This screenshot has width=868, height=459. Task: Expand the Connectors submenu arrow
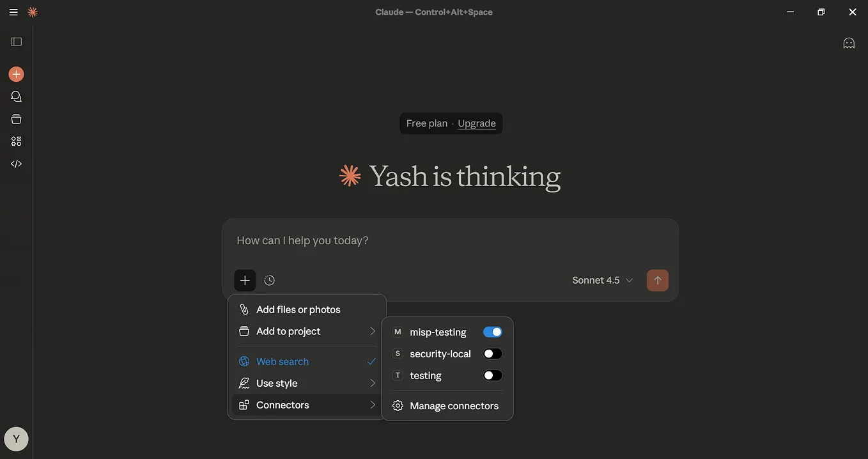coord(373,405)
